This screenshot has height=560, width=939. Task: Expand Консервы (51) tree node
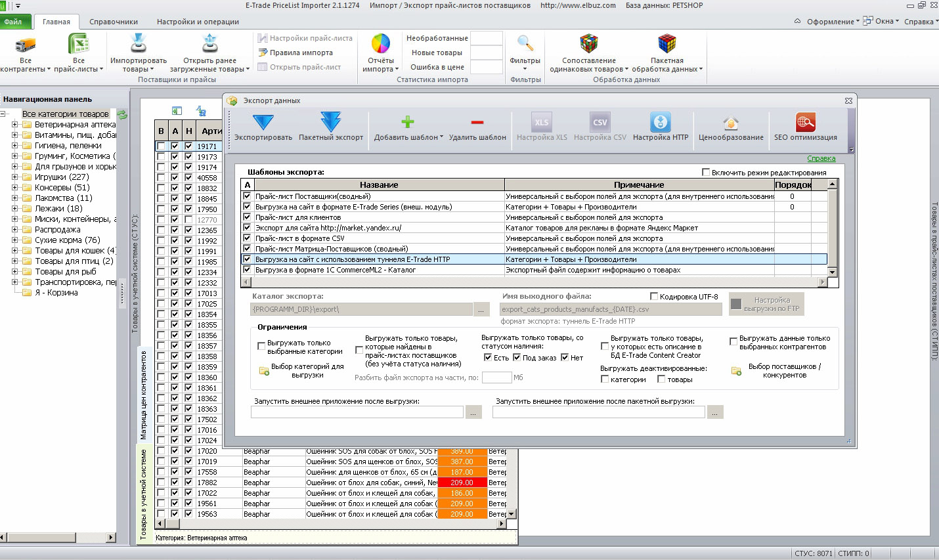[x=14, y=188]
